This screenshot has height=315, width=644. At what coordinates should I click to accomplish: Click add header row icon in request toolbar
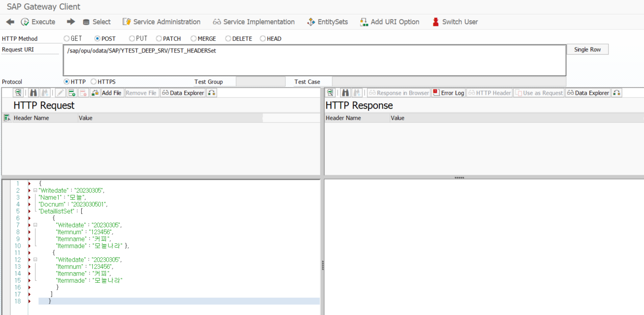click(x=72, y=93)
